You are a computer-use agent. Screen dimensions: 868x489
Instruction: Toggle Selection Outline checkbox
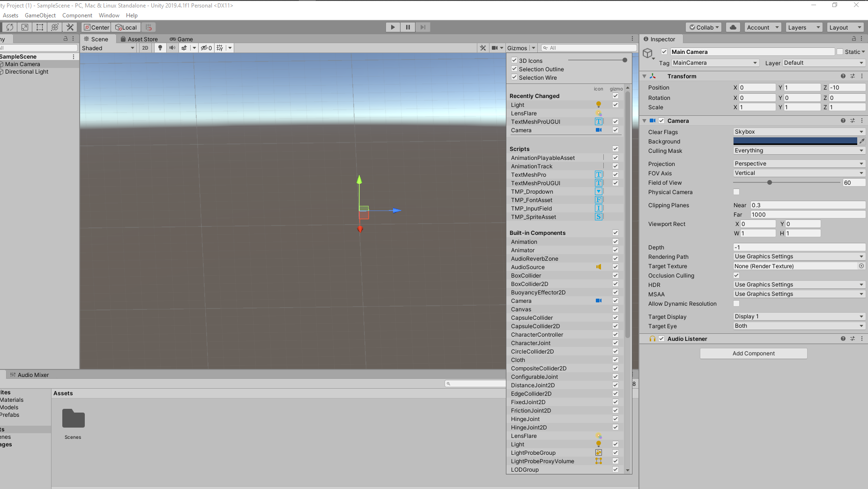pos(514,68)
